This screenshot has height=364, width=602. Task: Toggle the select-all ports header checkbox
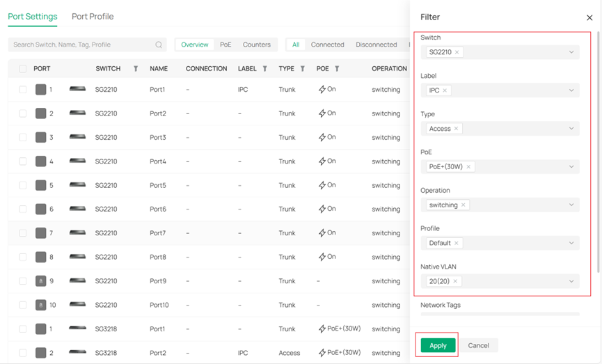23,69
